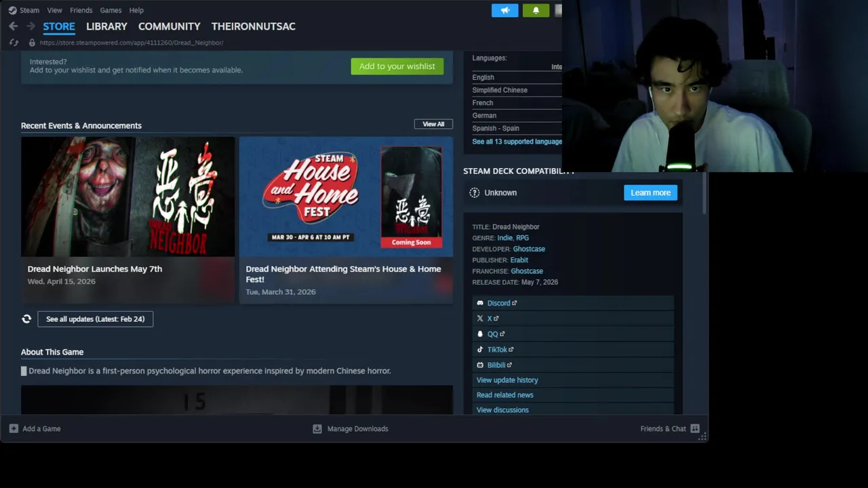Go forward with the right arrow

coord(31,26)
